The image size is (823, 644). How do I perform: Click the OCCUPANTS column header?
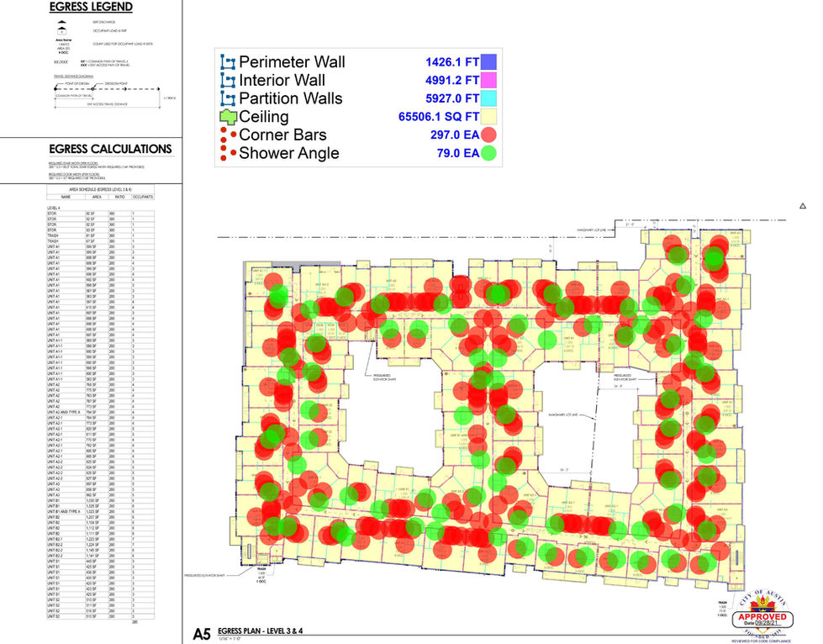(142, 197)
